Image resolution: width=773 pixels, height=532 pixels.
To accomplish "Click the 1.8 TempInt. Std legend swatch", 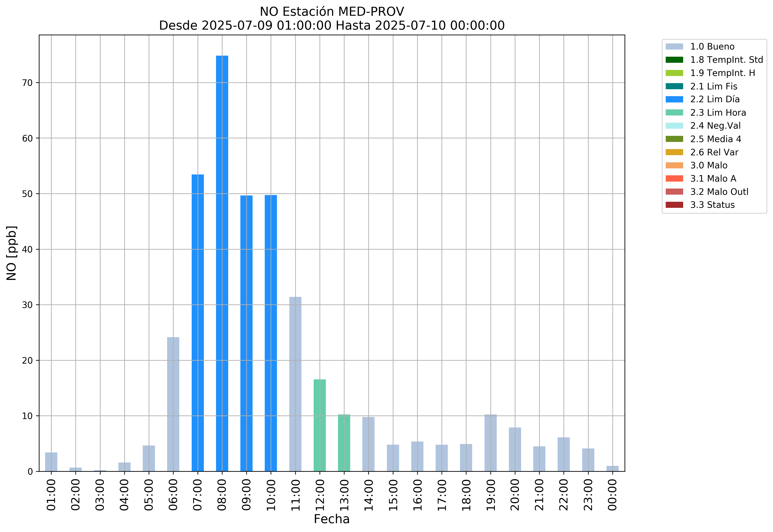I will point(674,60).
